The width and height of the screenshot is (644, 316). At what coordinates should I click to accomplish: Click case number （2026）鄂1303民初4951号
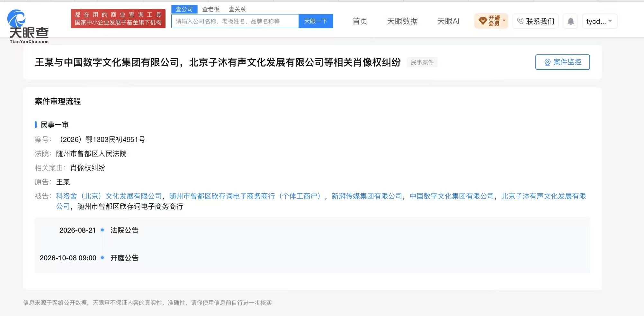[101, 139]
